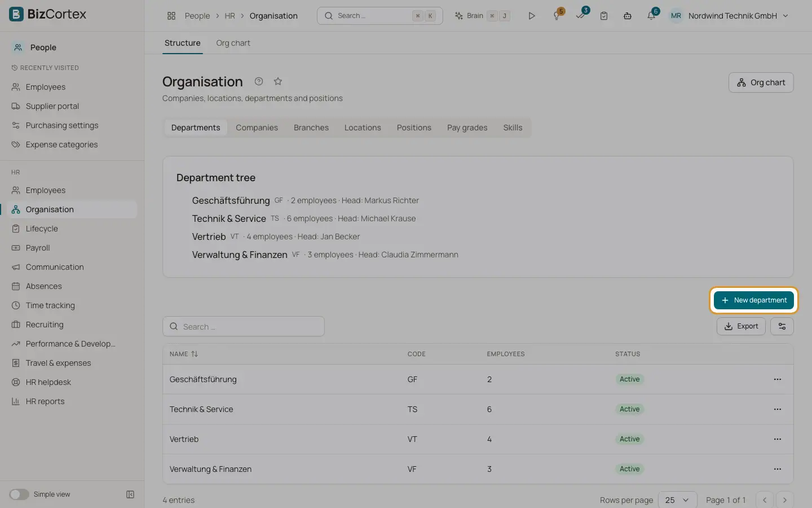Select the Positions tab

[x=414, y=128]
